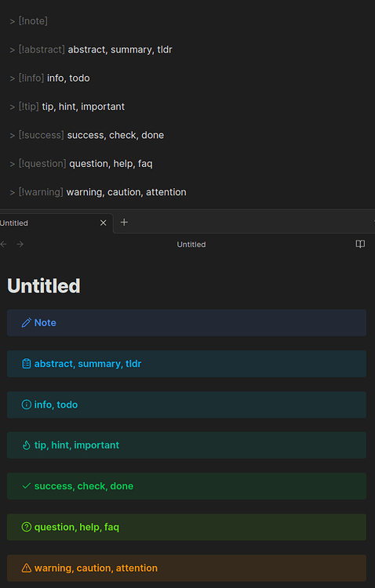Image resolution: width=375 pixels, height=588 pixels.
Task: Click the warning triangle icon on warning callout
Action: click(26, 568)
